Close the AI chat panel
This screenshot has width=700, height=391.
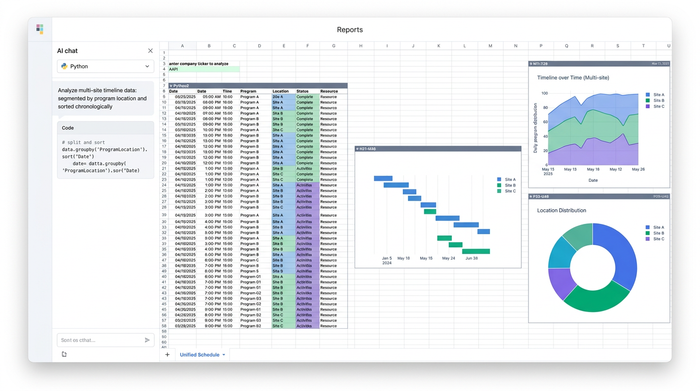[x=150, y=50]
